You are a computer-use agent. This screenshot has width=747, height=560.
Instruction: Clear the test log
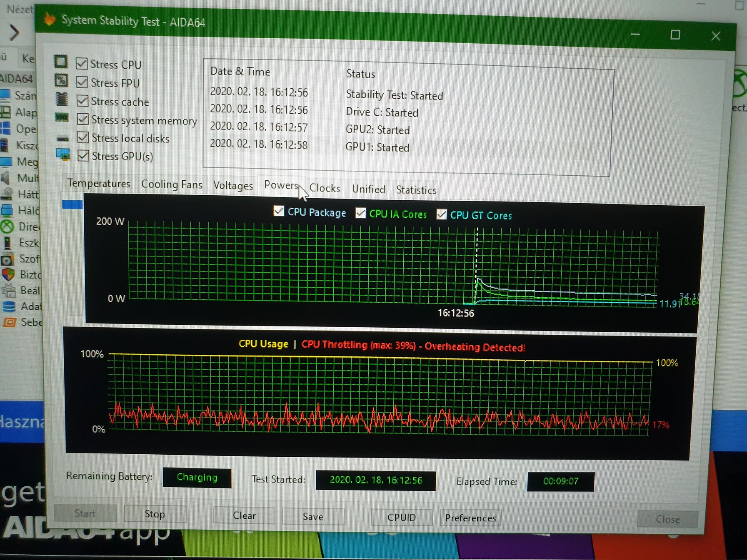[244, 515]
